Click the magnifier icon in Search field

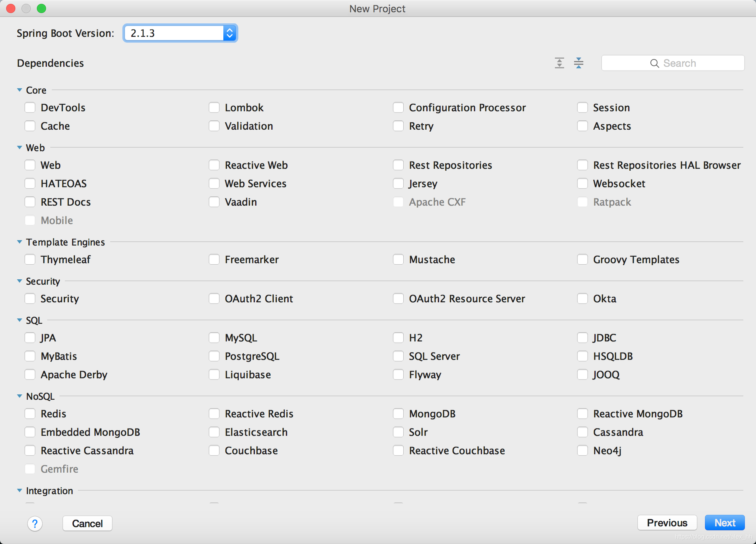coord(655,63)
